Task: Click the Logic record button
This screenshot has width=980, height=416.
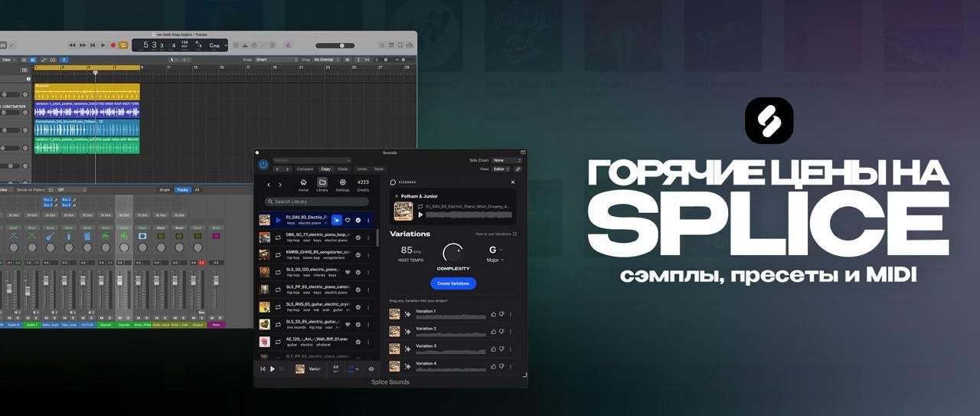Action: [x=113, y=45]
